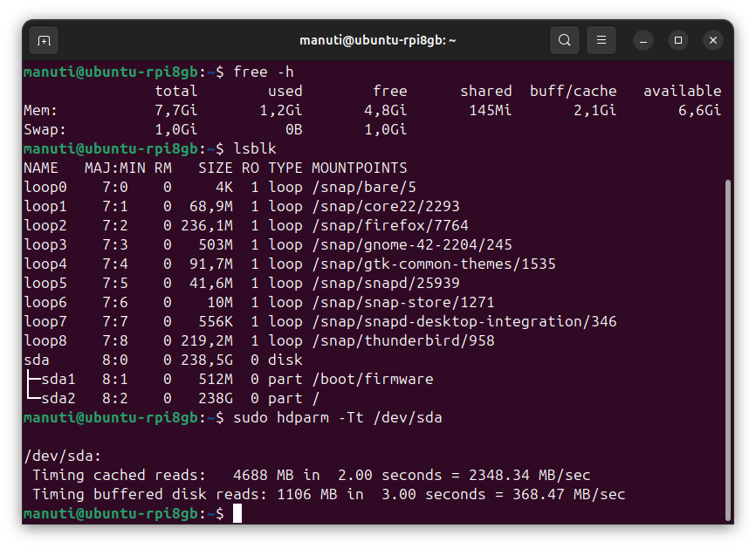Click the loop7 device name
Image resolution: width=756 pixels, height=549 pixels.
tap(45, 322)
